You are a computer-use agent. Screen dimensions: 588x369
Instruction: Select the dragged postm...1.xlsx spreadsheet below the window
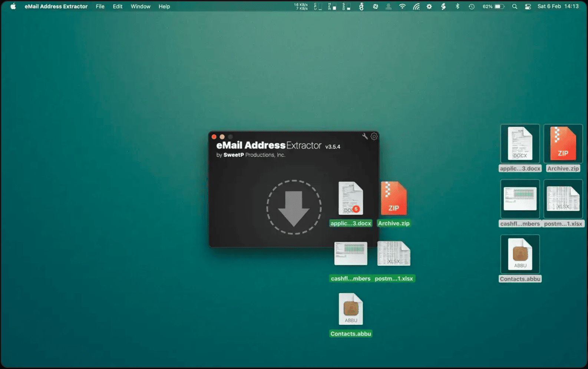[394, 254]
